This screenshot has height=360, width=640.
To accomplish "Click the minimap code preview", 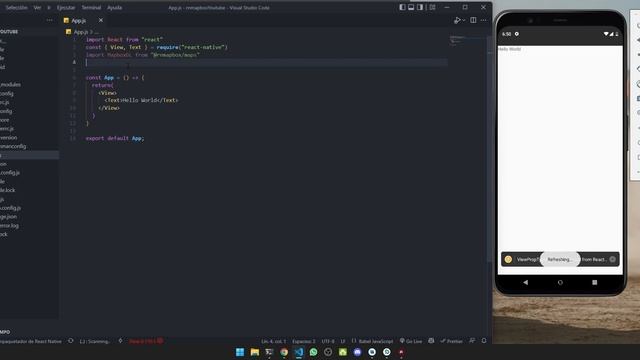I will click(x=458, y=40).
